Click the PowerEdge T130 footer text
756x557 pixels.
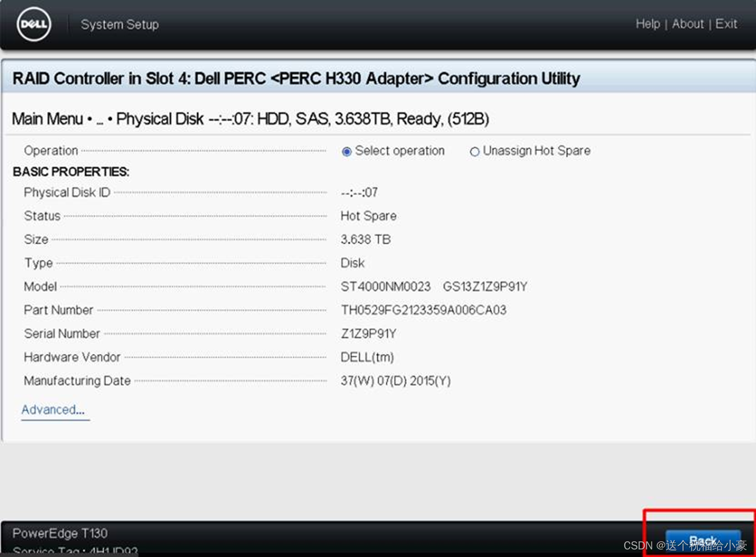point(60,533)
